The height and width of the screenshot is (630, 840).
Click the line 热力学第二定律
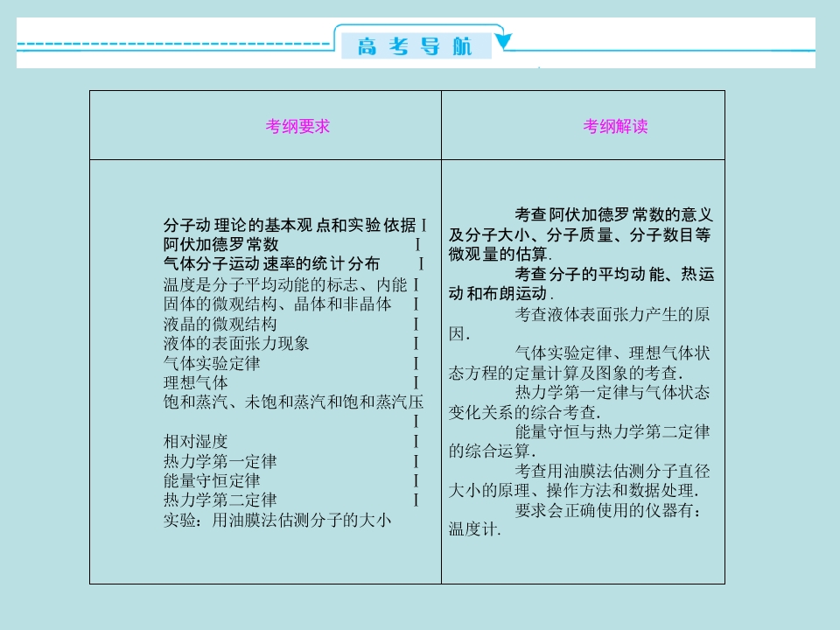220,500
